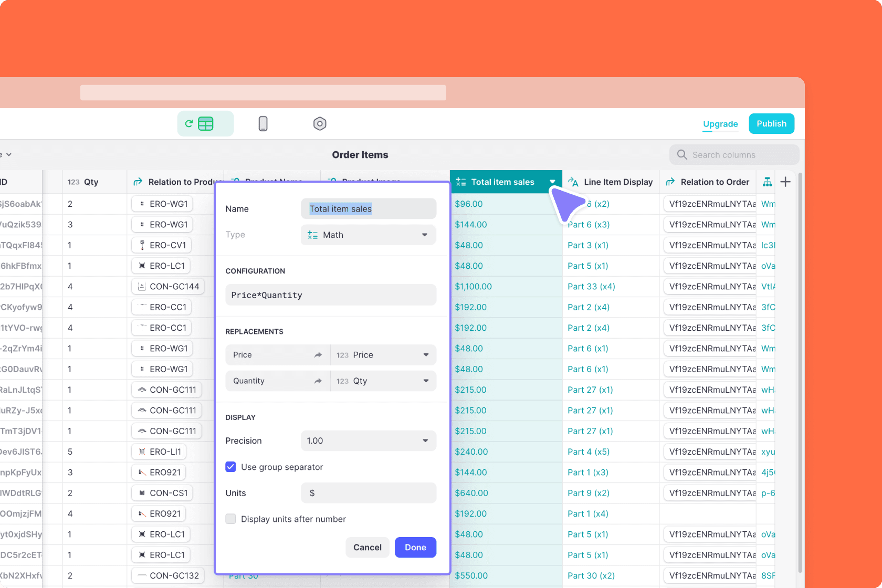Click the Part 4 (x5) cell

click(x=611, y=451)
